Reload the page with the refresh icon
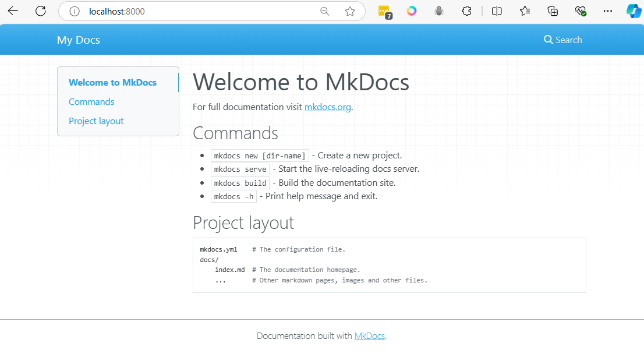644x357 pixels. coord(41,11)
